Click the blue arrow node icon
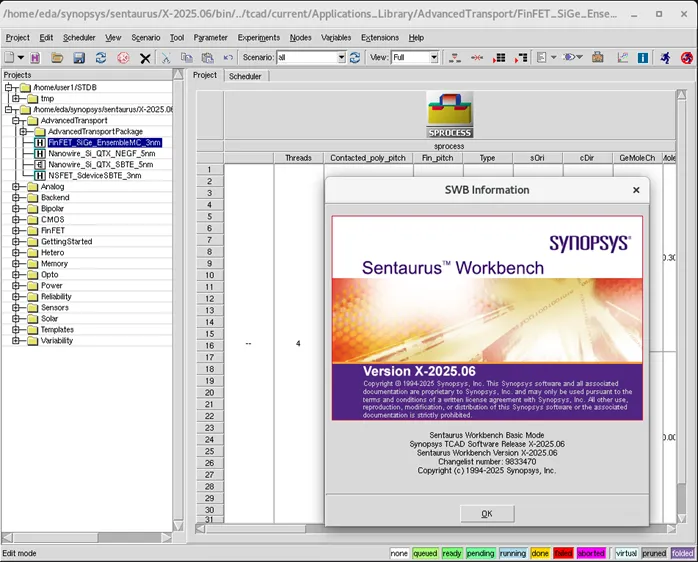698x562 pixels. (569, 57)
